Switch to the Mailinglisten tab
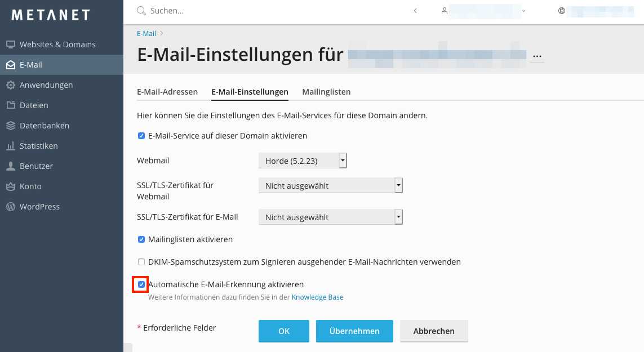Screen dimensions: 644x352 (326, 92)
